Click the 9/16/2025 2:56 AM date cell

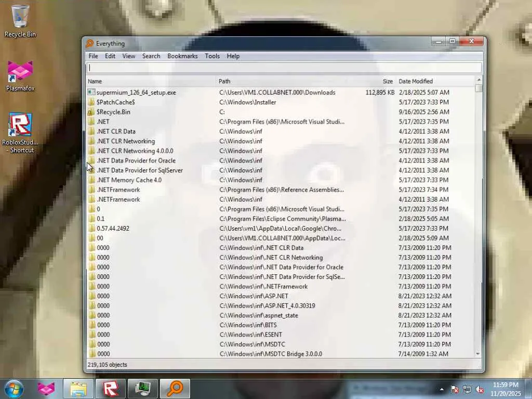tap(424, 112)
